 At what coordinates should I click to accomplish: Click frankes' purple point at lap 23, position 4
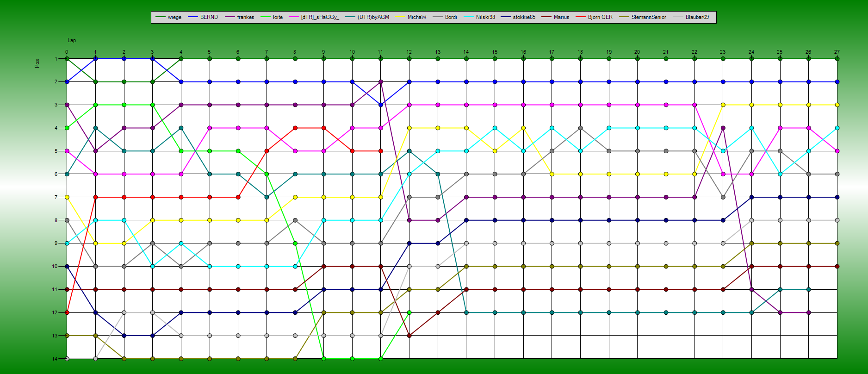tap(723, 128)
